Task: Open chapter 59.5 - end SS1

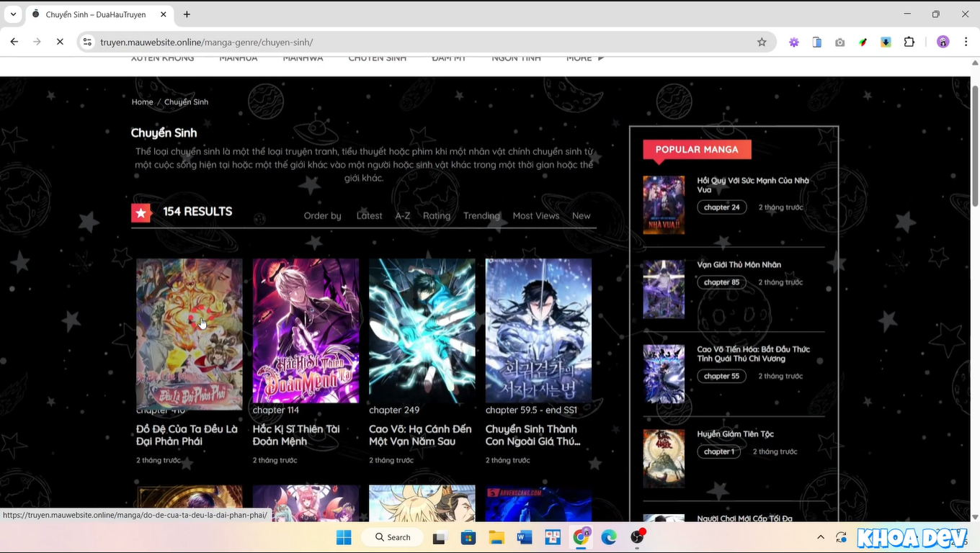Action: (531, 410)
